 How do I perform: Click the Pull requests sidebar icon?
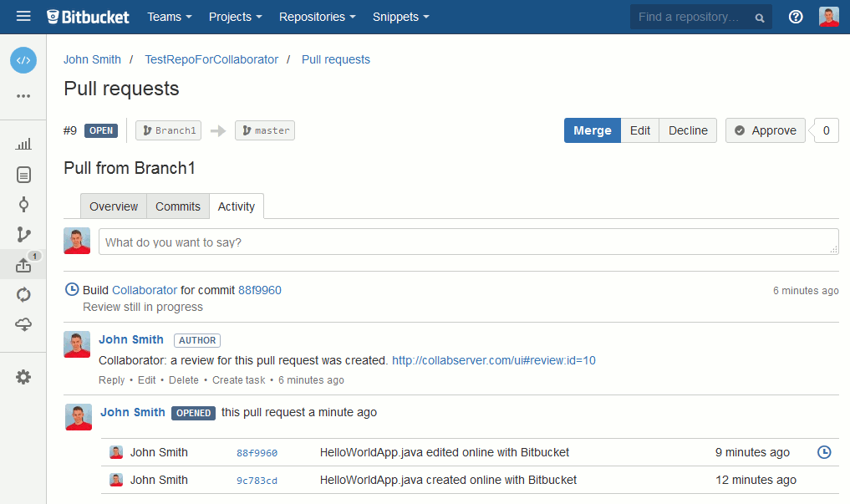tap(23, 264)
